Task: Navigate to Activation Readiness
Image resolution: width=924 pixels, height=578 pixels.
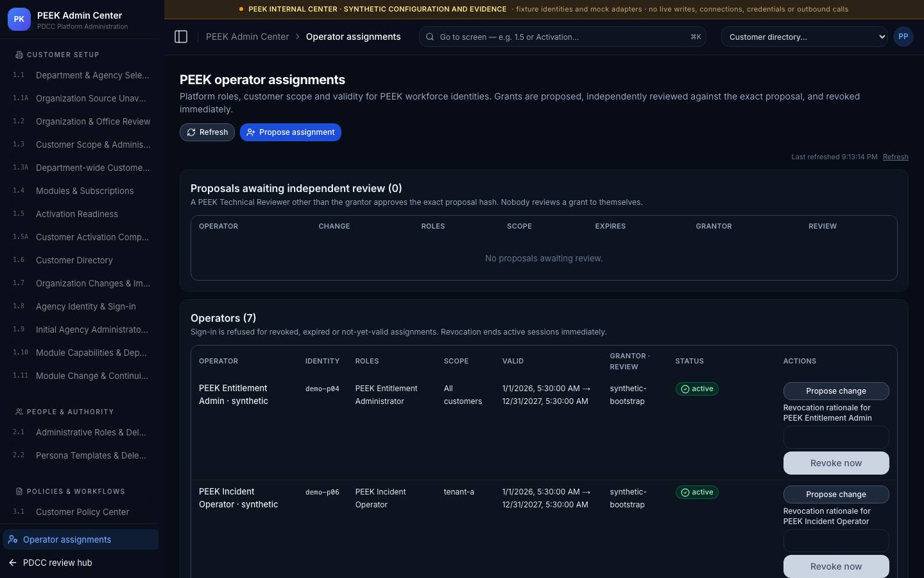Action: pos(81,214)
